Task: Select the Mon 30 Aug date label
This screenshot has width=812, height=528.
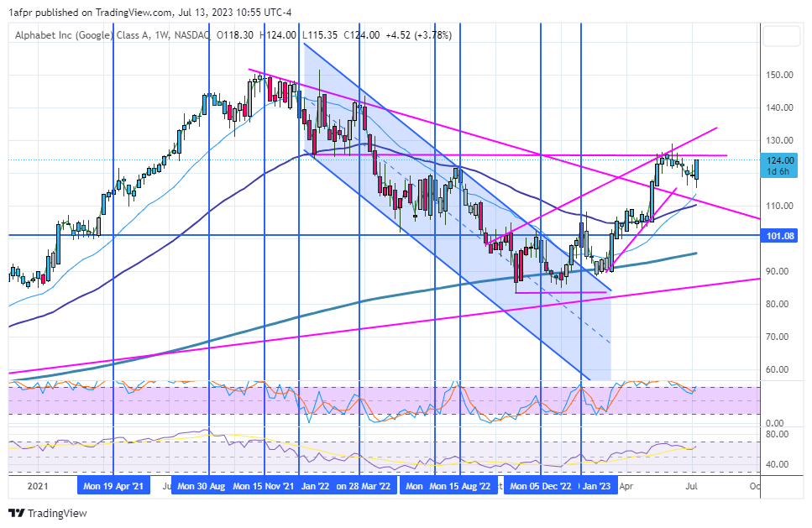Action: coord(200,486)
